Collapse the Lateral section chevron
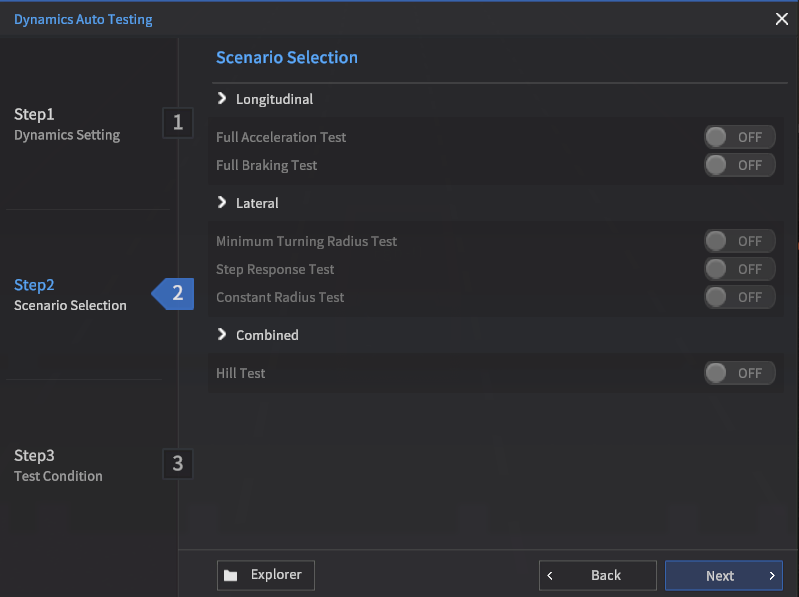This screenshot has height=597, width=799. (x=222, y=203)
